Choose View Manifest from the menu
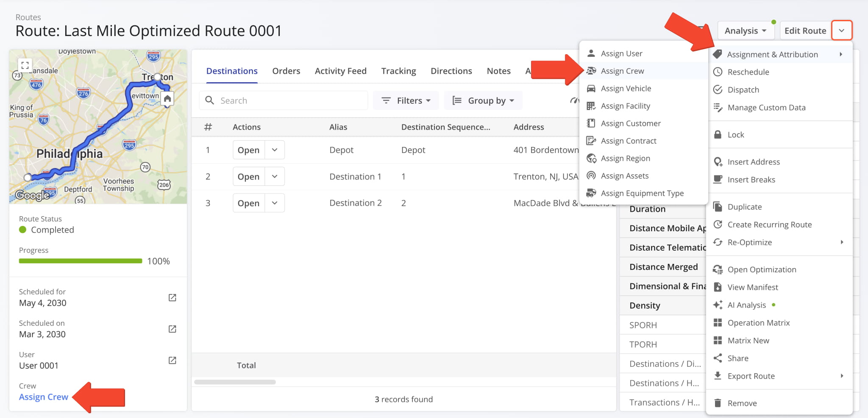868x418 pixels. coord(779,287)
